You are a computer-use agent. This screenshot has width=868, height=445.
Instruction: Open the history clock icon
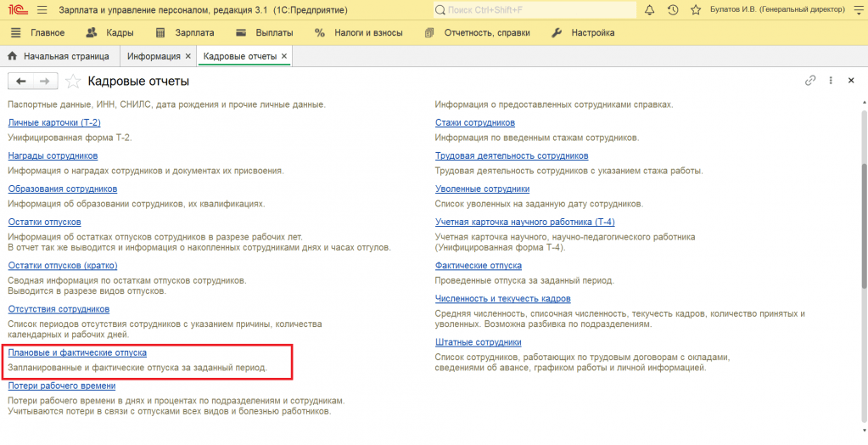pos(673,9)
